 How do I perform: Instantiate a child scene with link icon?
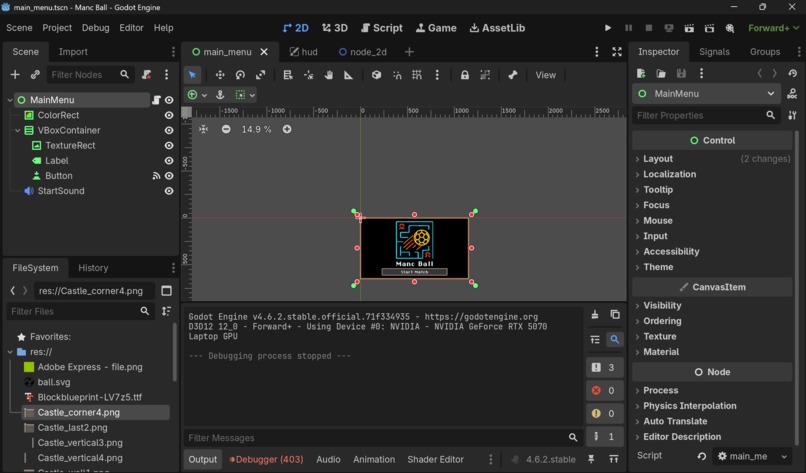tap(35, 75)
